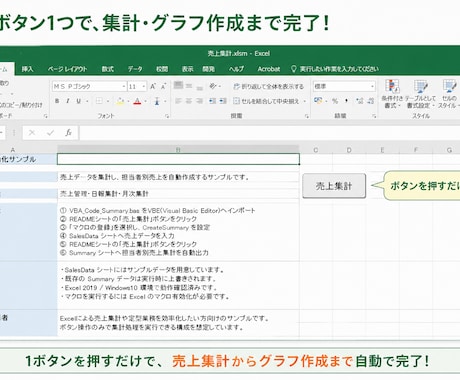Open the 標準 number format dropdown
This screenshot has width=460, height=380.
(x=372, y=86)
